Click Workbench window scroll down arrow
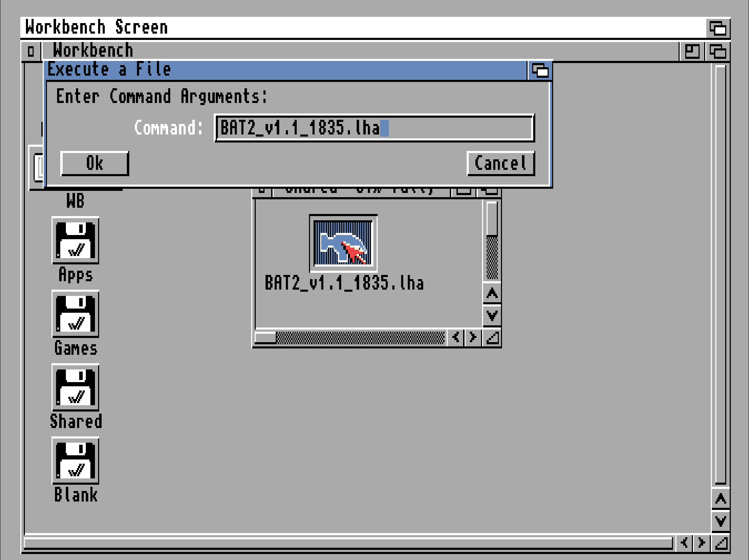This screenshot has height=560, width=749. [x=721, y=521]
